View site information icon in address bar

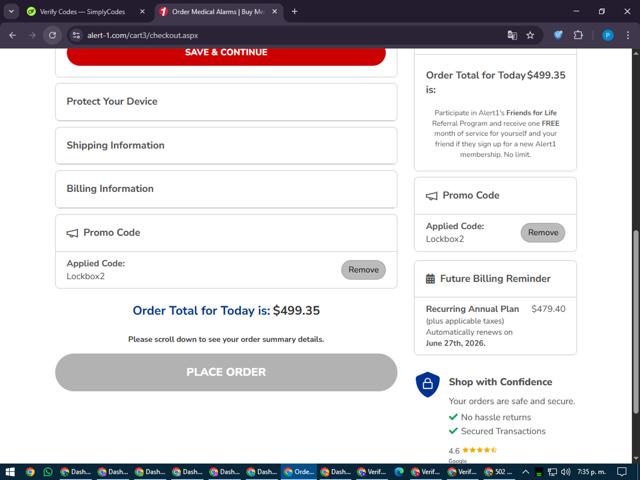[x=76, y=35]
